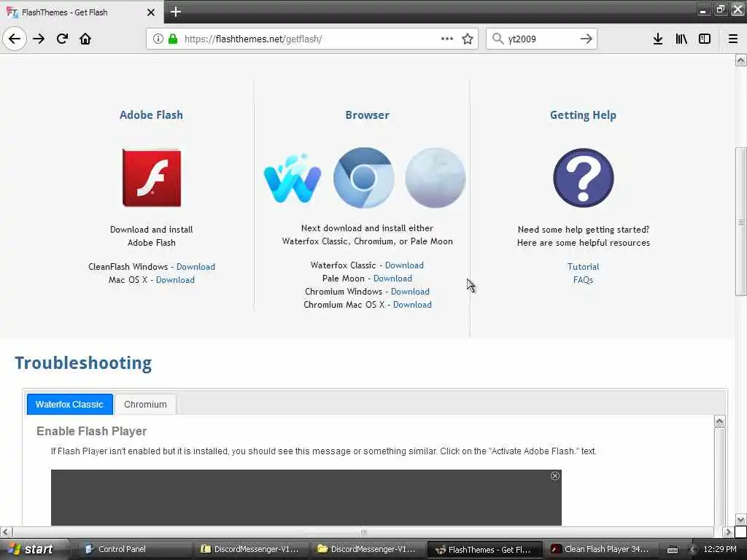Close the dark flash message with X icon
This screenshot has width=747, height=560.
click(x=555, y=475)
